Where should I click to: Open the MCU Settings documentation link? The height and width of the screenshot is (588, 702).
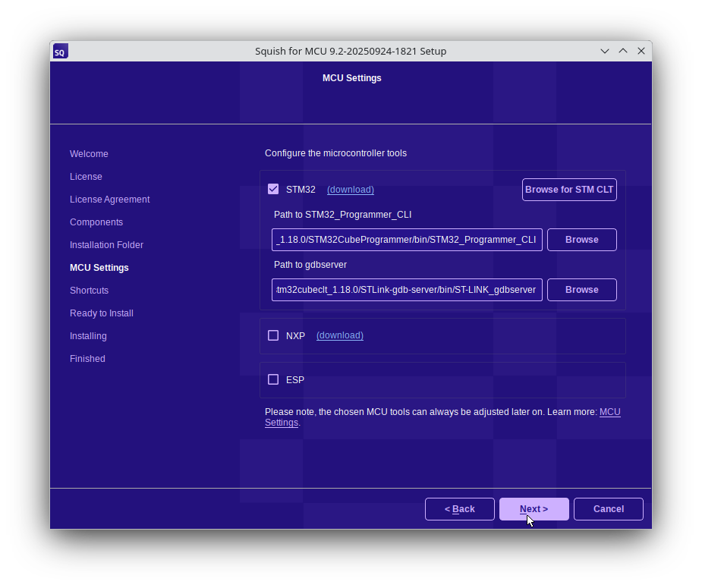609,412
